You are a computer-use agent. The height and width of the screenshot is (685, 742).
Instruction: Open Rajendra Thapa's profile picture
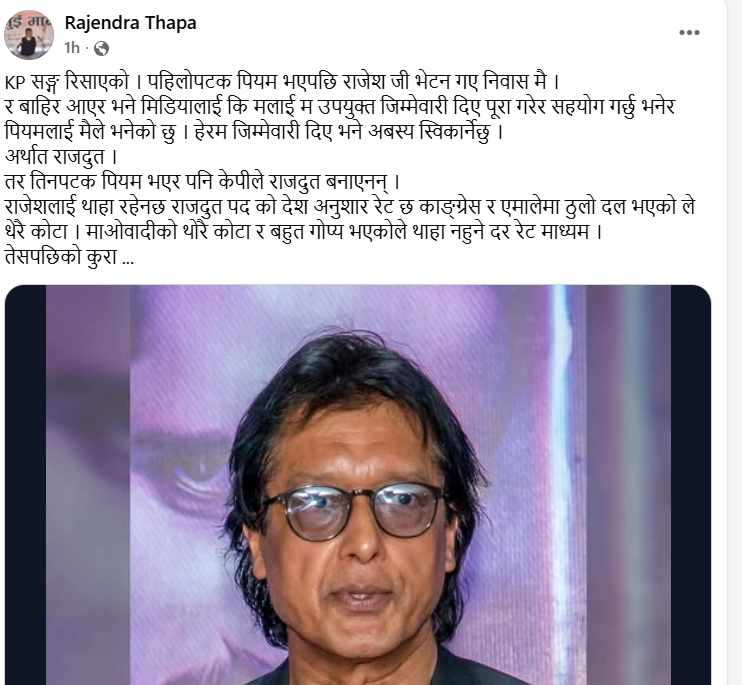coord(29,35)
